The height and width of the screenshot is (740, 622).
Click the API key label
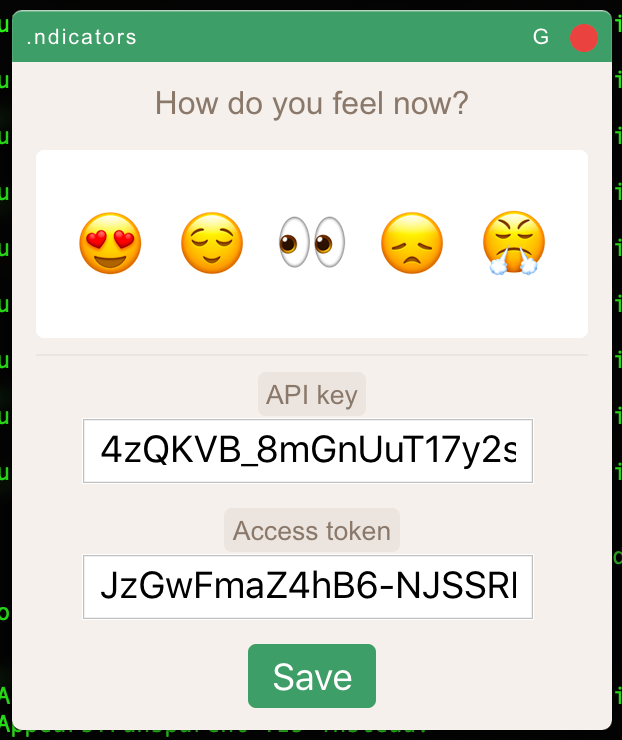point(312,395)
